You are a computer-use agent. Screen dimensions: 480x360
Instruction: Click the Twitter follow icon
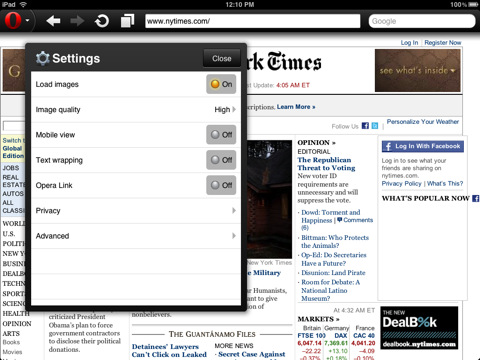[375, 126]
